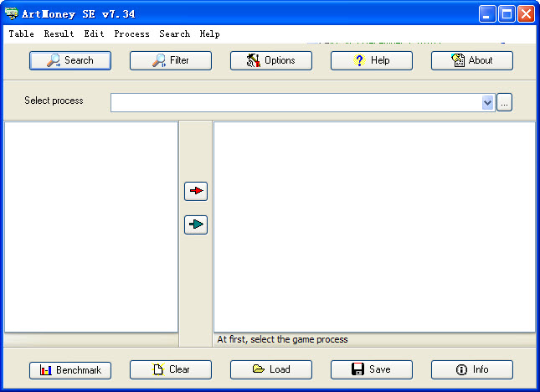Click the ArtMoney title bar app icon
The image size is (540, 392).
click(12, 13)
